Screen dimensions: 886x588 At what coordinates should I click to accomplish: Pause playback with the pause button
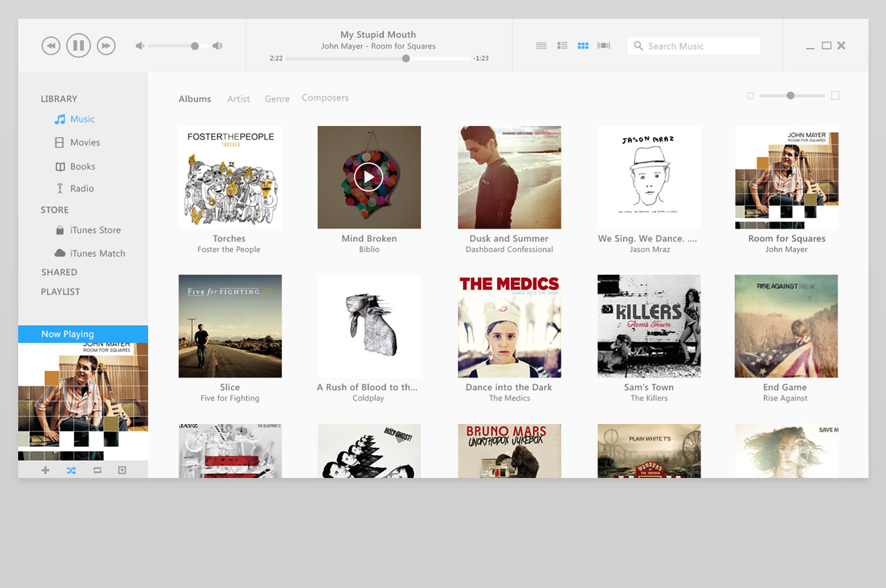[x=78, y=46]
